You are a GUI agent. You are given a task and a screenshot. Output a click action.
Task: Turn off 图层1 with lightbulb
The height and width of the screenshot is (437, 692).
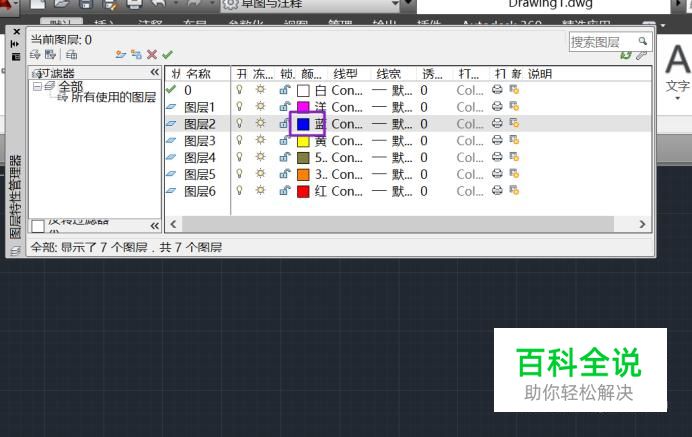[239, 107]
